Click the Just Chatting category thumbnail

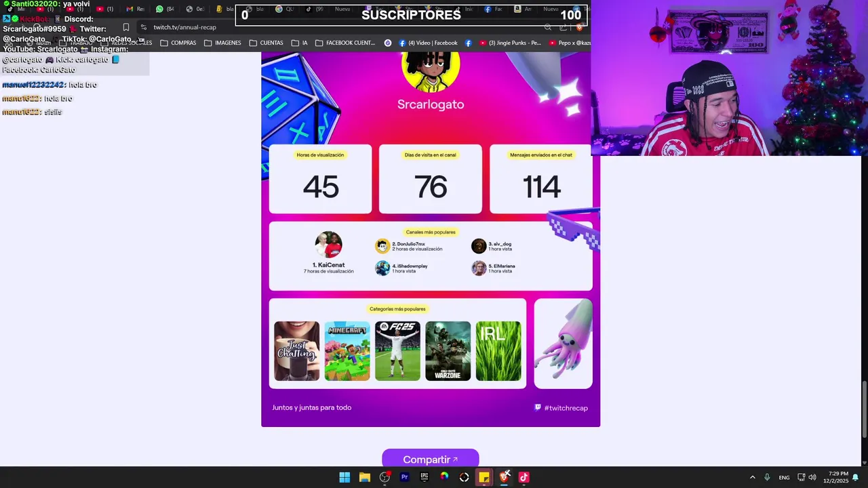[x=296, y=351]
